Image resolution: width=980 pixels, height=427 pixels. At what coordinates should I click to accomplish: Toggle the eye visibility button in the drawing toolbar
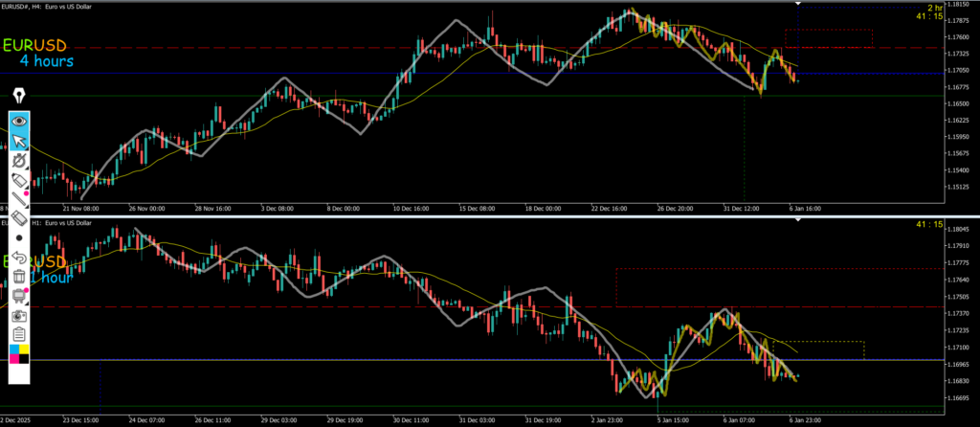click(19, 122)
